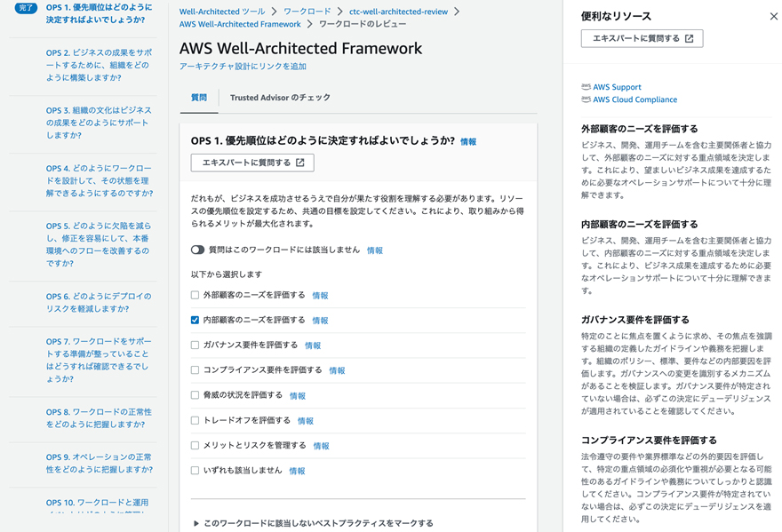Click breadcrumb chevron after AWS Well-Architected Framework
Screen dimensions: 782x532
pyautogui.click(x=310, y=24)
